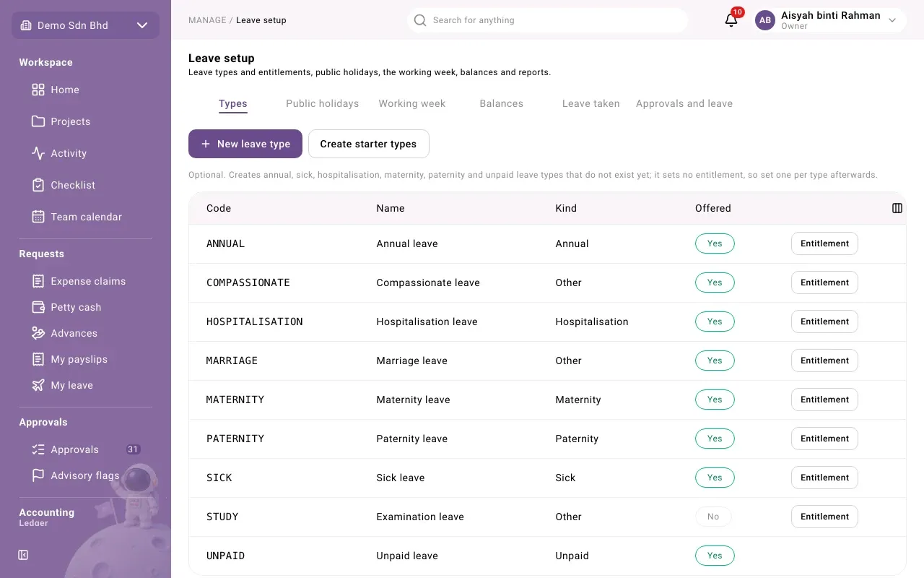Toggle the Offered Yes badge for Unpaid leave
This screenshot has width=924, height=578.
(715, 556)
